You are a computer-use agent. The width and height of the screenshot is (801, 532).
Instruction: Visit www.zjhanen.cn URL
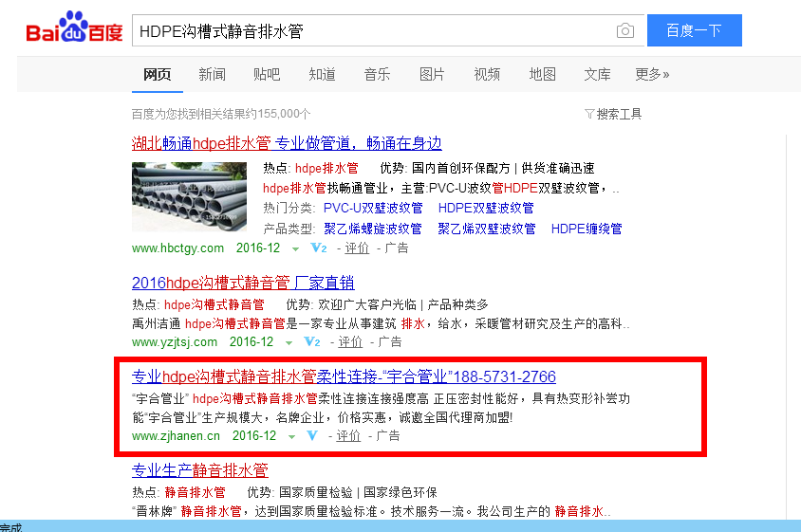tap(176, 436)
